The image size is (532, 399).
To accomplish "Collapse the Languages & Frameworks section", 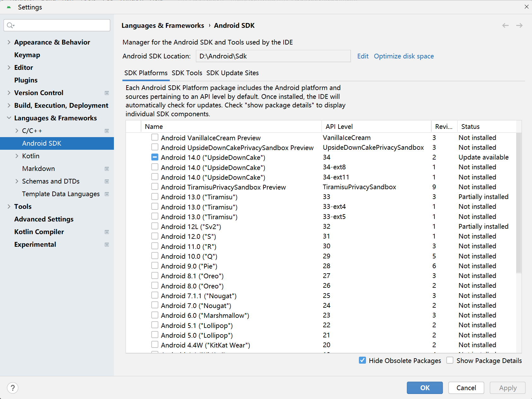I will coord(9,118).
